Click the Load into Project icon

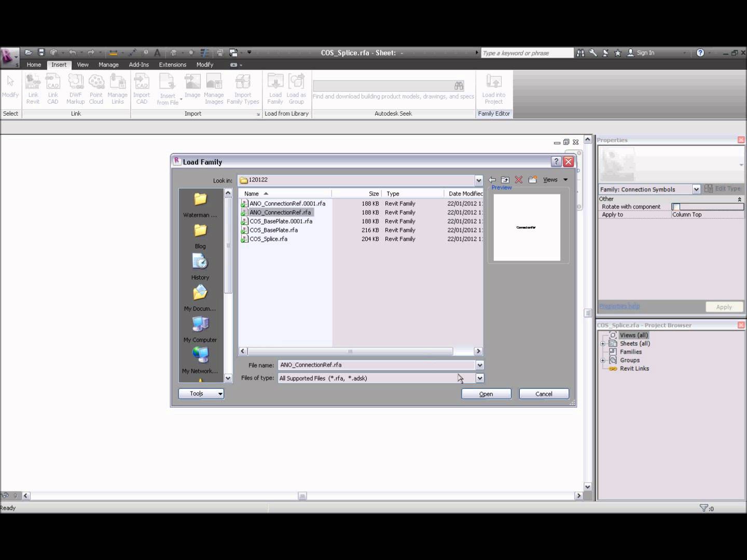pyautogui.click(x=493, y=88)
